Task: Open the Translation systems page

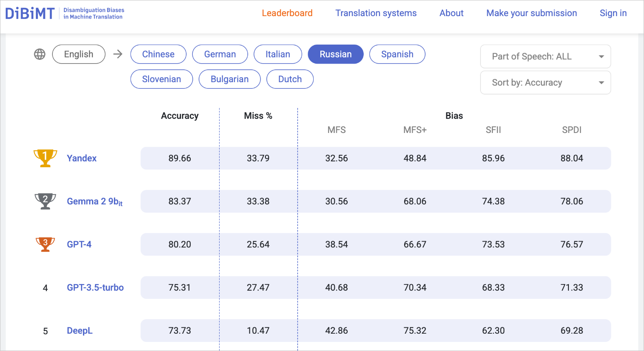Action: 376,13
